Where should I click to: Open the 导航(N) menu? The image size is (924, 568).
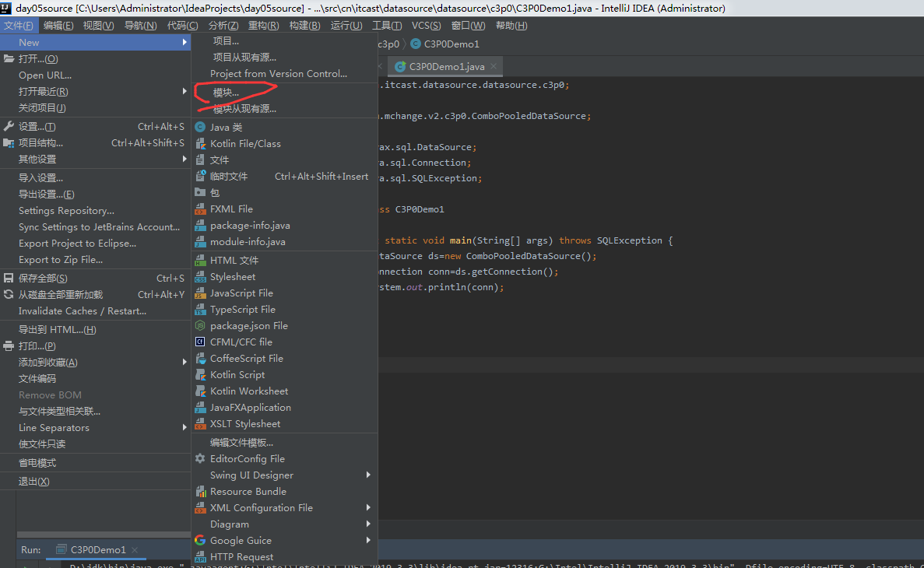tap(140, 26)
